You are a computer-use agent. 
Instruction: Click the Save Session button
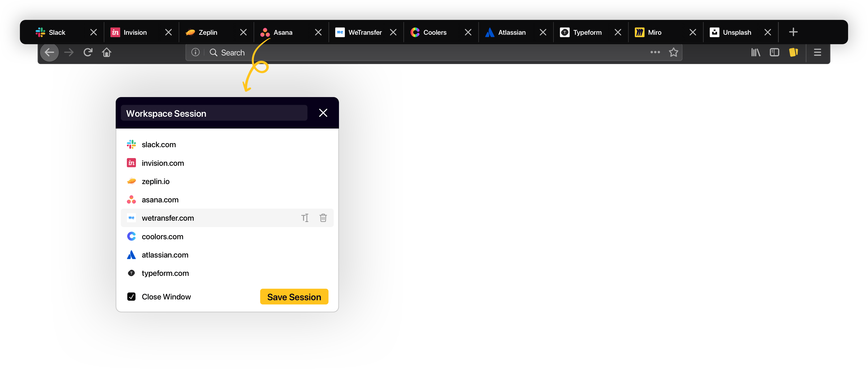click(294, 297)
